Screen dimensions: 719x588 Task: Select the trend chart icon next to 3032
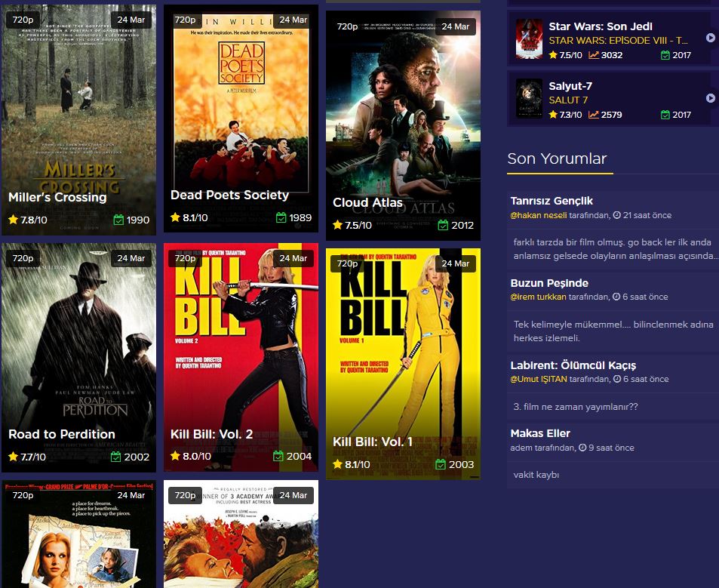pos(594,55)
